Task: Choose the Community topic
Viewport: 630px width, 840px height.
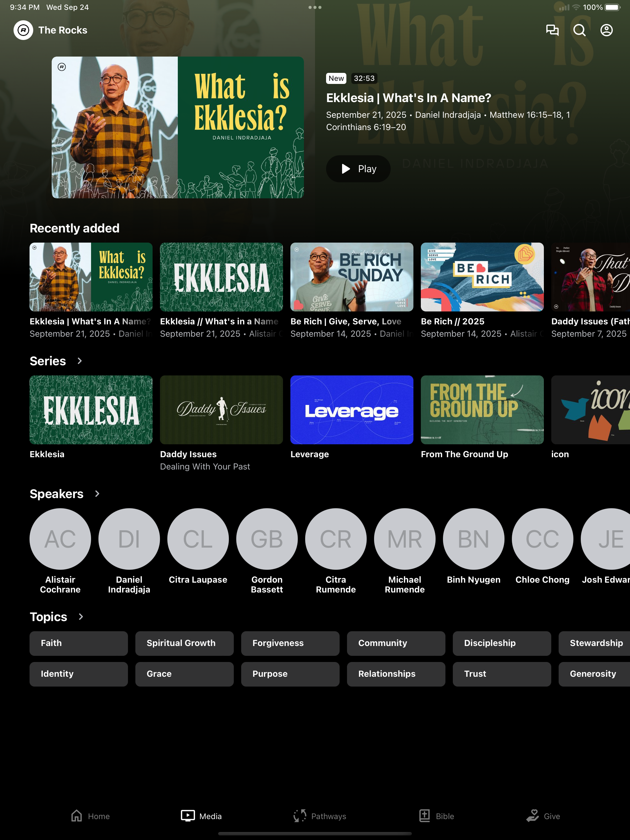Action: pyautogui.click(x=396, y=643)
